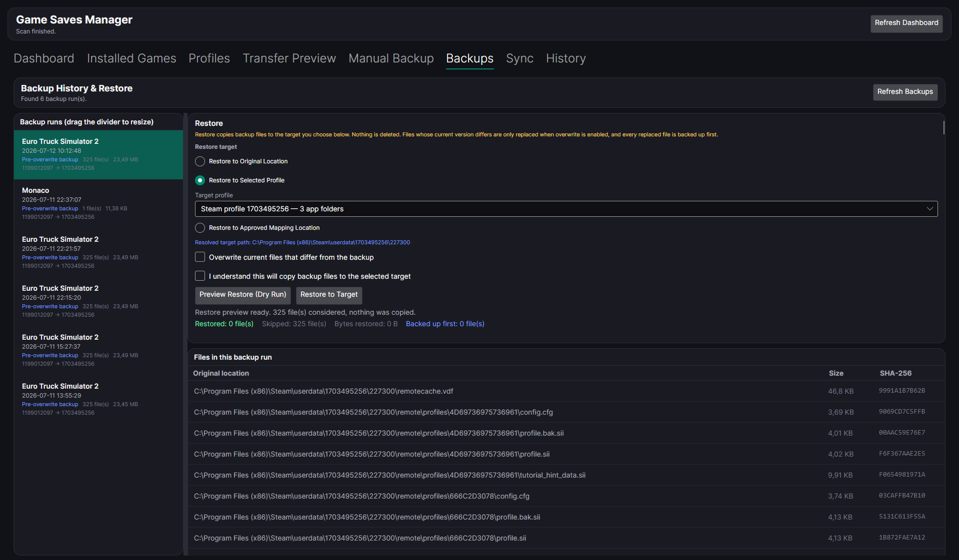This screenshot has height=560, width=959.
Task: Select Restore to Selected Profile radio button
Action: tap(200, 180)
